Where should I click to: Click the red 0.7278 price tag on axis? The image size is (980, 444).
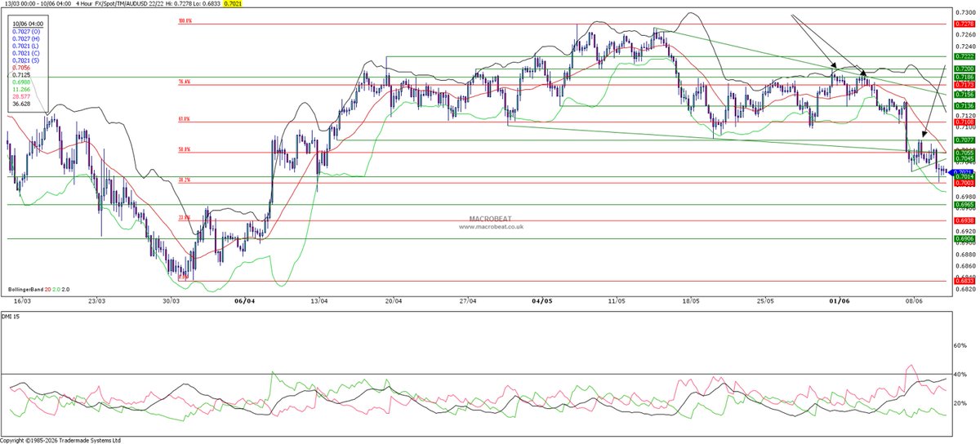pyautogui.click(x=963, y=24)
